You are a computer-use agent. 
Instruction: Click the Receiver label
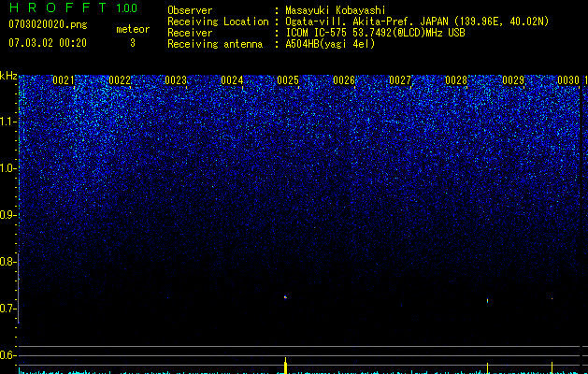tap(190, 33)
